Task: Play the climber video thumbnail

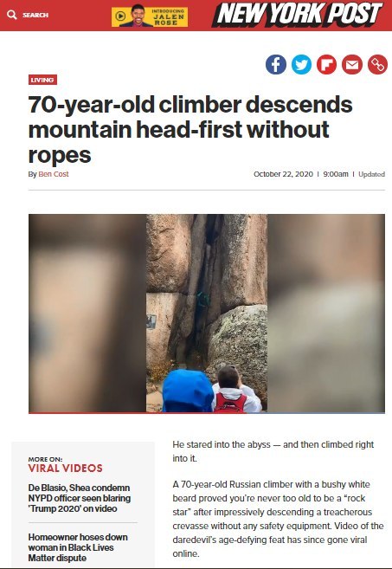Action: (207, 314)
